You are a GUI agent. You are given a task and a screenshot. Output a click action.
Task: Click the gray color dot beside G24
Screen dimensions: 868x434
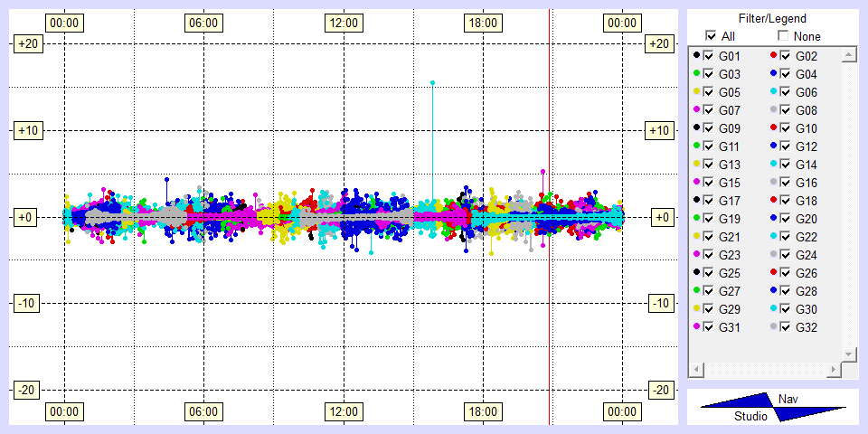point(773,255)
